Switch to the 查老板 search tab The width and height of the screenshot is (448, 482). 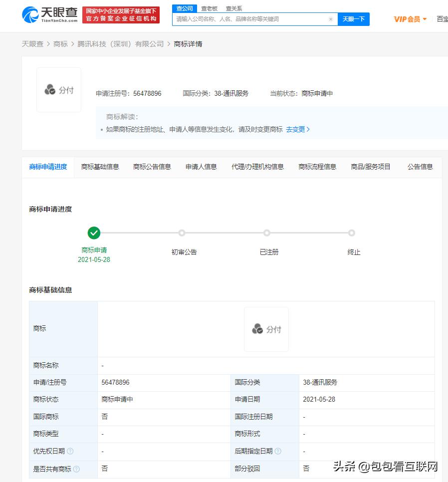point(209,8)
